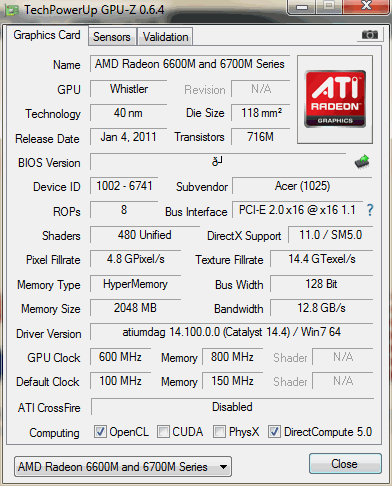
Task: Open the GPU selection dropdown
Action: (x=123, y=467)
